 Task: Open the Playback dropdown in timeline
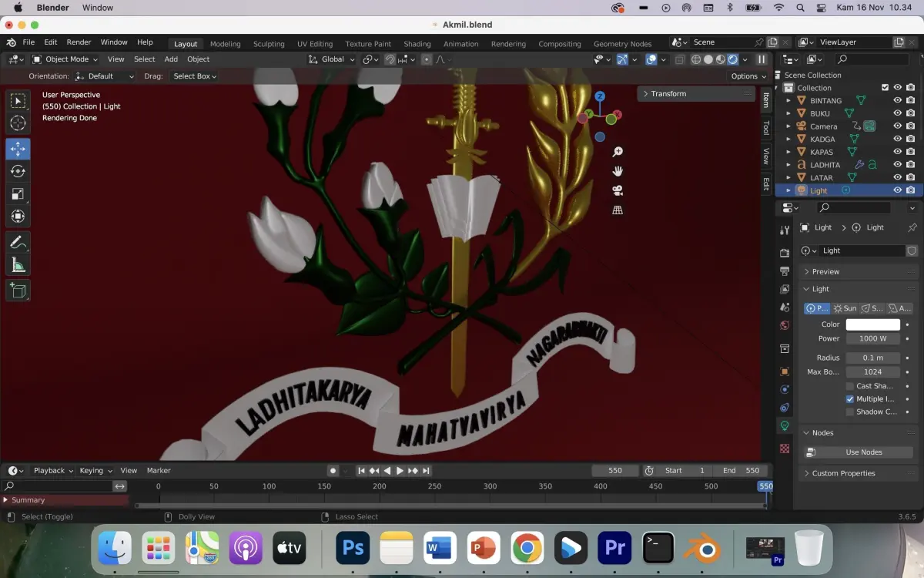tap(53, 470)
